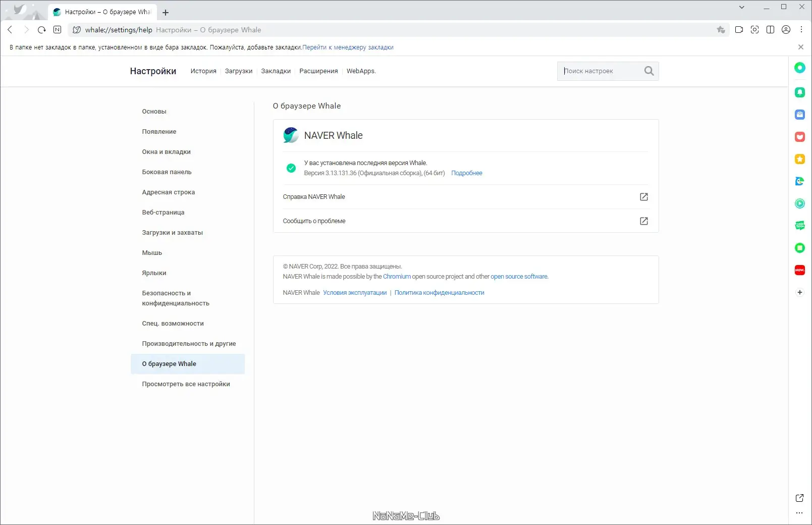Image resolution: width=812 pixels, height=525 pixels.
Task: Open sidebar notifications bell
Action: tap(800, 92)
